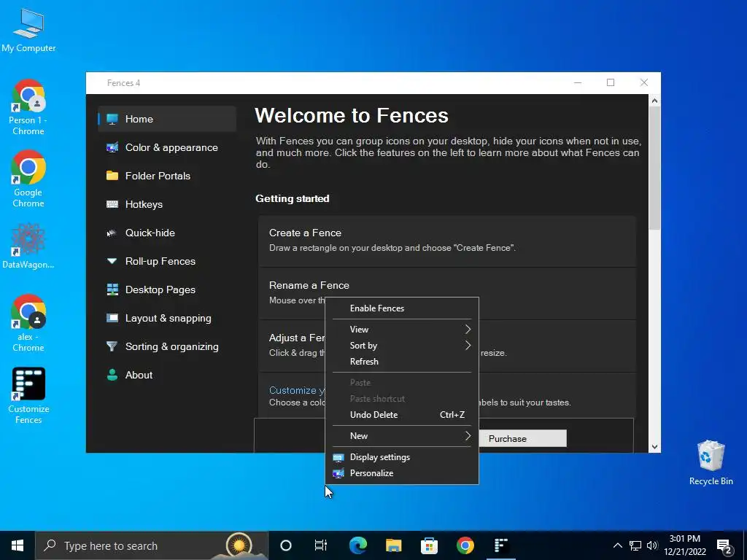Go to Folder Portals section
The width and height of the screenshot is (747, 560).
coord(167,176)
